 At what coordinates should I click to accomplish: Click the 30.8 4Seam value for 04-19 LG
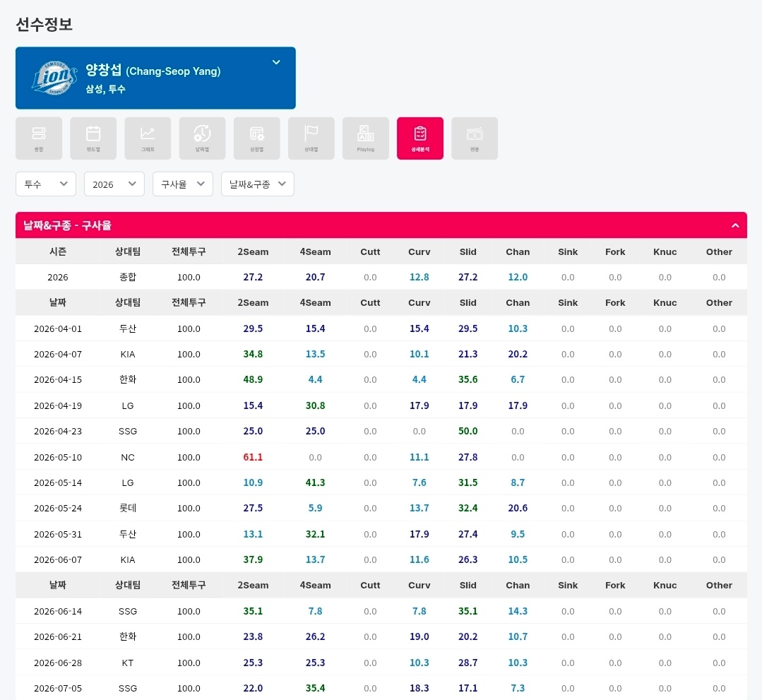(x=316, y=406)
